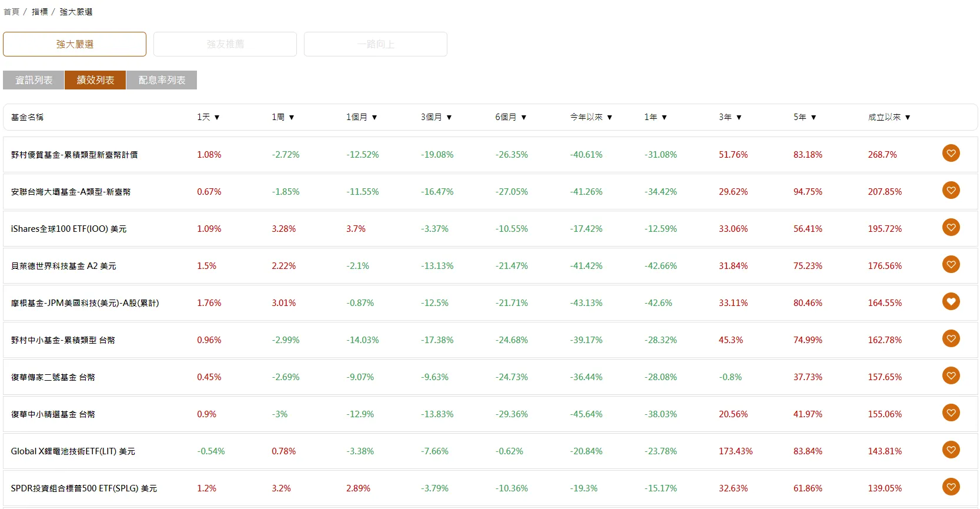Viewport: 980px width, 509px height.
Task: Click 268.7% since-inception value
Action: tap(882, 155)
